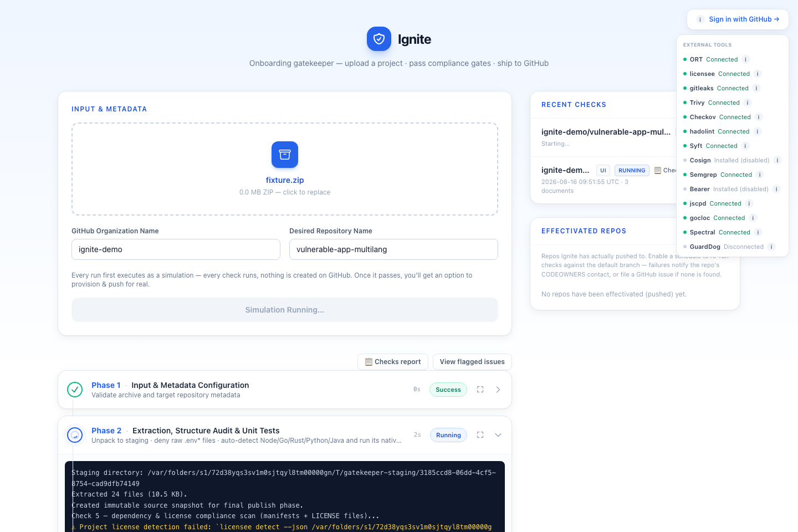Open info icon beside Checkov Connected

pos(759,117)
